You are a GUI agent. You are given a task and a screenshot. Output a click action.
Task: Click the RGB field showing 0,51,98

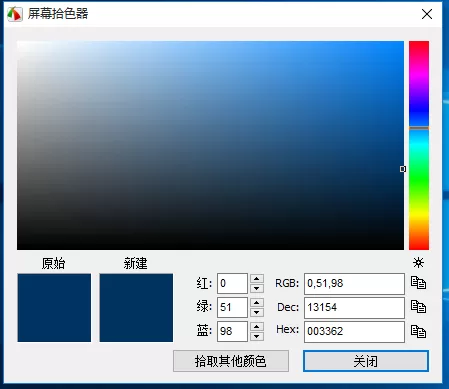click(354, 284)
